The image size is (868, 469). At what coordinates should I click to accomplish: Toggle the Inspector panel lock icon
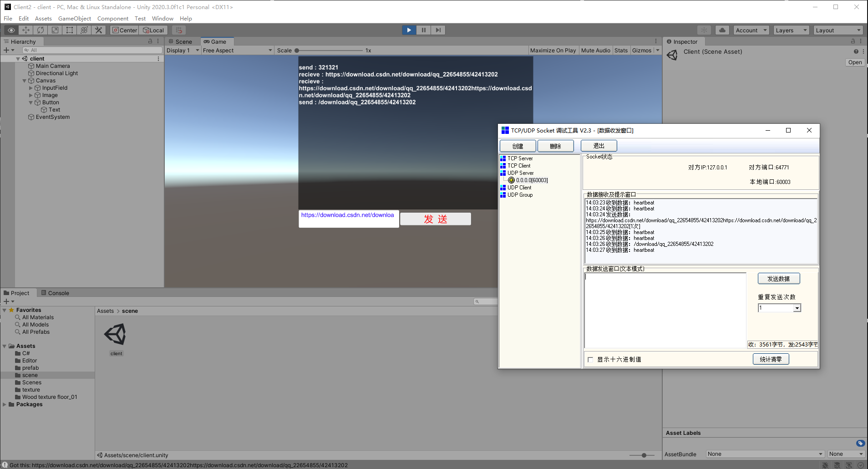pos(853,41)
